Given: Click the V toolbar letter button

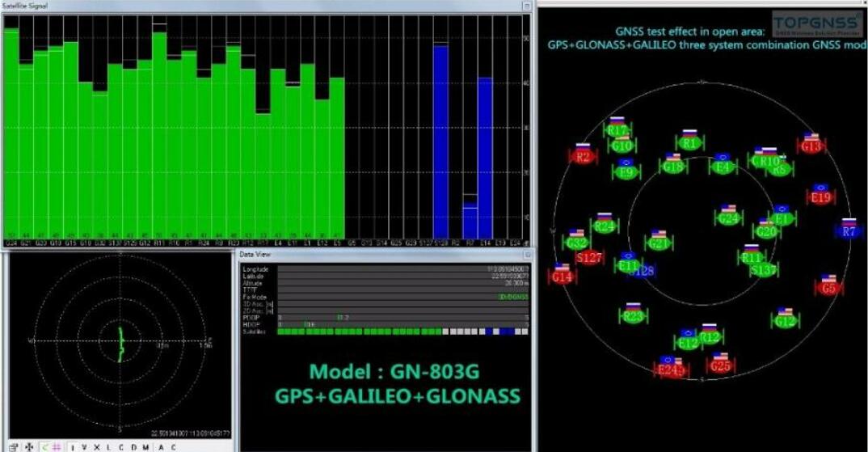Looking at the screenshot, I should click(84, 447).
